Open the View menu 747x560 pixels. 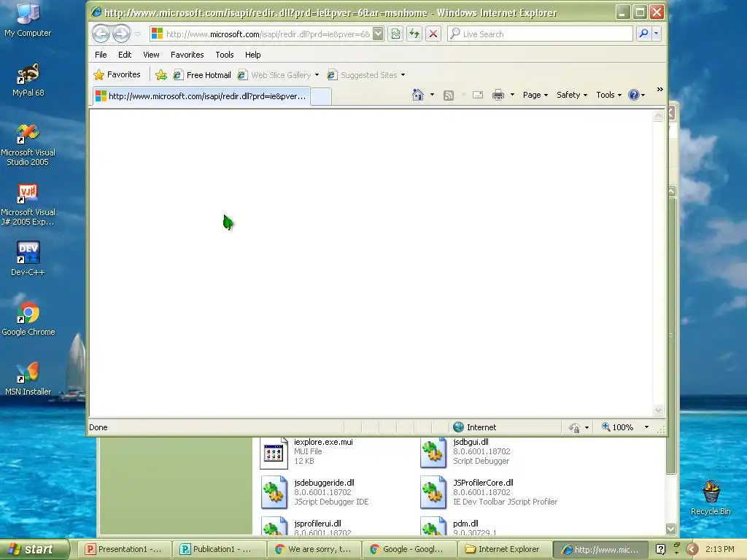pyautogui.click(x=151, y=55)
